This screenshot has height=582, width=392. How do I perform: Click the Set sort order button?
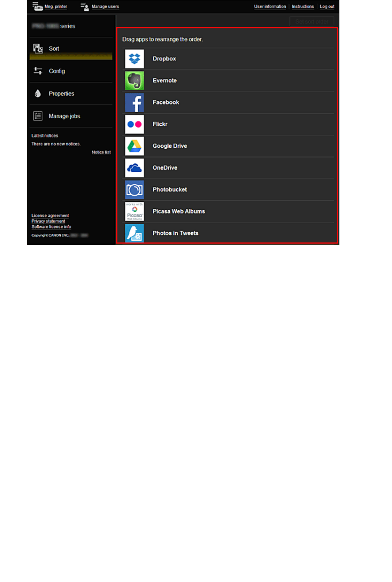[312, 22]
